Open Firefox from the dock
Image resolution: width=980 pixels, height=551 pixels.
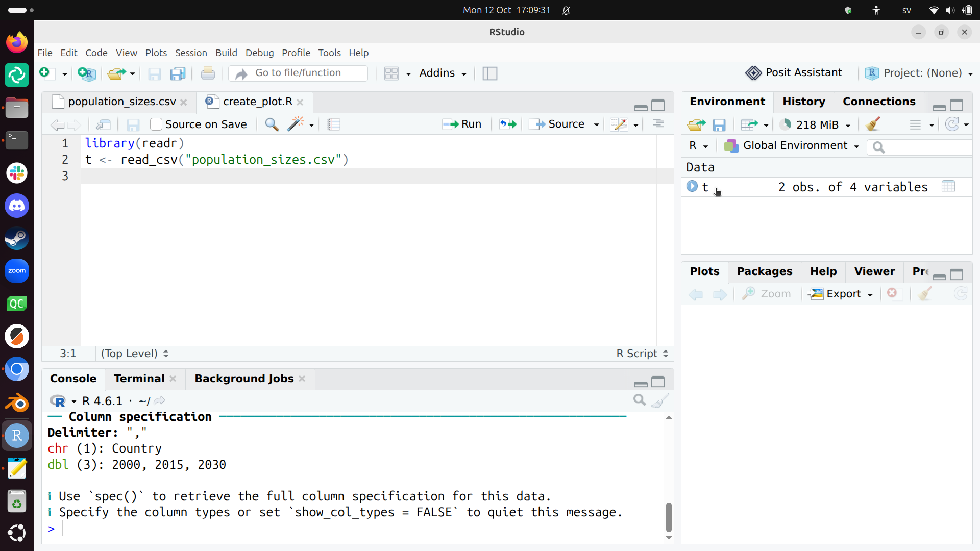pos(17,42)
